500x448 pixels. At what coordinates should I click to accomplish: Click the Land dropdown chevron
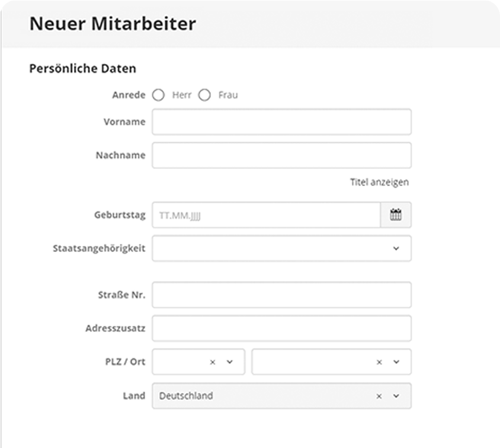(x=396, y=396)
